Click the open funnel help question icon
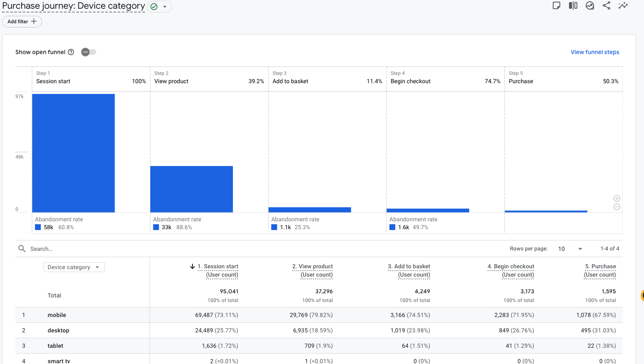Image resolution: width=644 pixels, height=364 pixels. (71, 52)
